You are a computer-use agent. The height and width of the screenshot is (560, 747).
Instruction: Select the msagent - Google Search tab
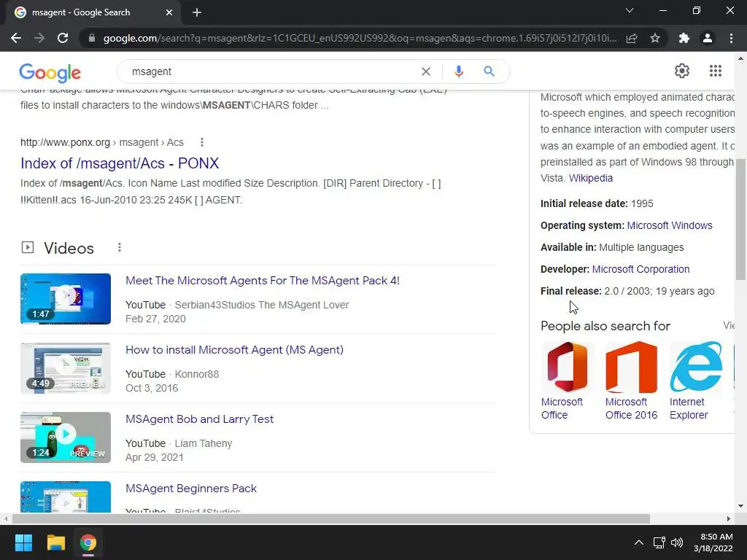coord(93,12)
